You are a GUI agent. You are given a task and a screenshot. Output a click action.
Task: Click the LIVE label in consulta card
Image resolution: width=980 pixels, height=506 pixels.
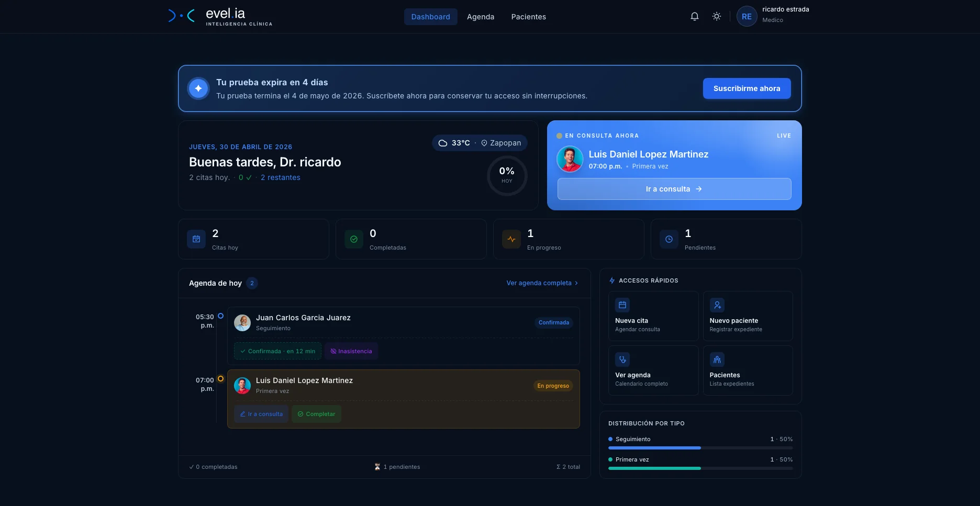(784, 136)
